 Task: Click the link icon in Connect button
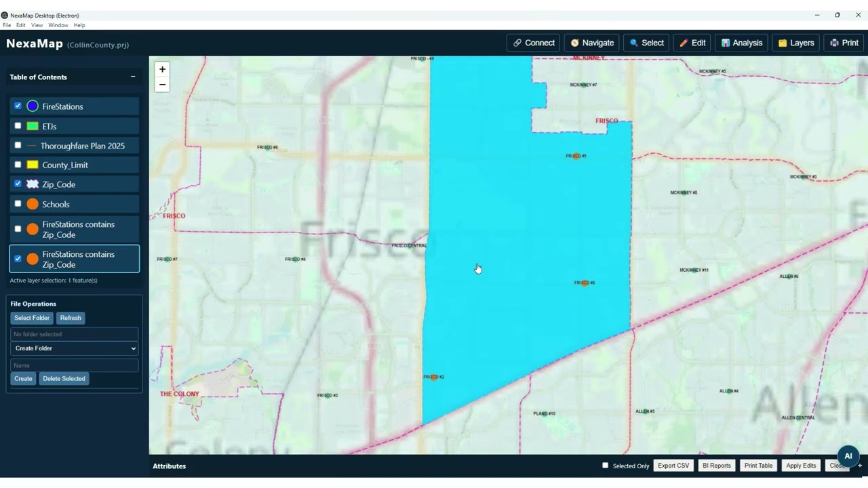pyautogui.click(x=517, y=43)
